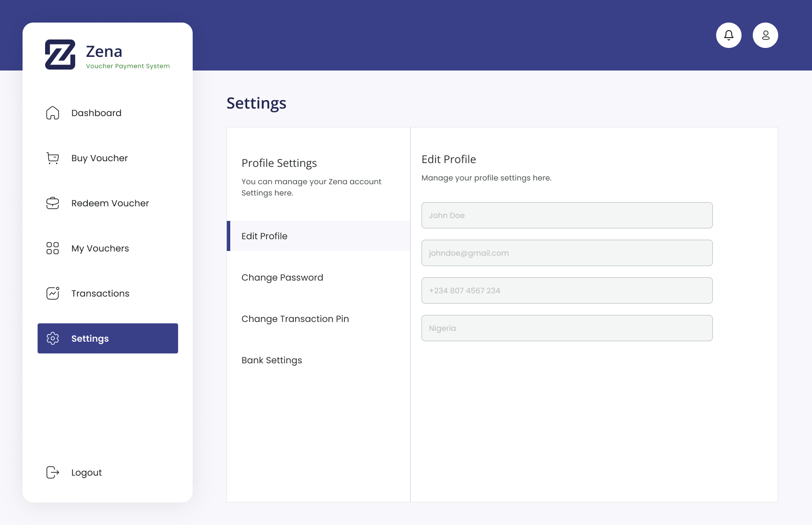View Transactions from the sidebar

coord(100,293)
